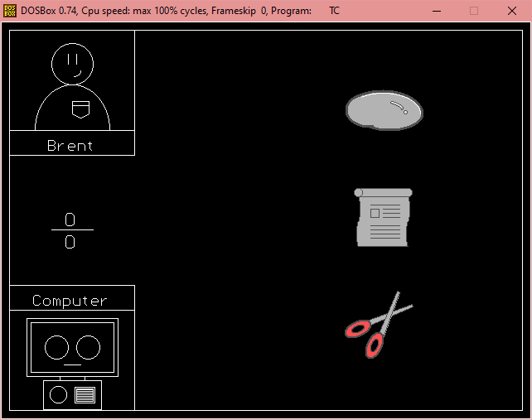Click the "Brent" player name label

70,146
